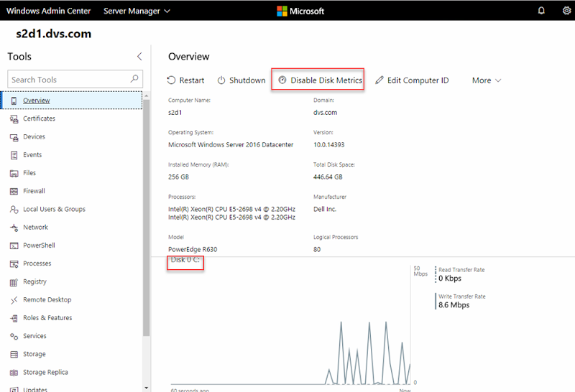Open the Remote Desktop tool
The image size is (575, 392).
click(72, 299)
